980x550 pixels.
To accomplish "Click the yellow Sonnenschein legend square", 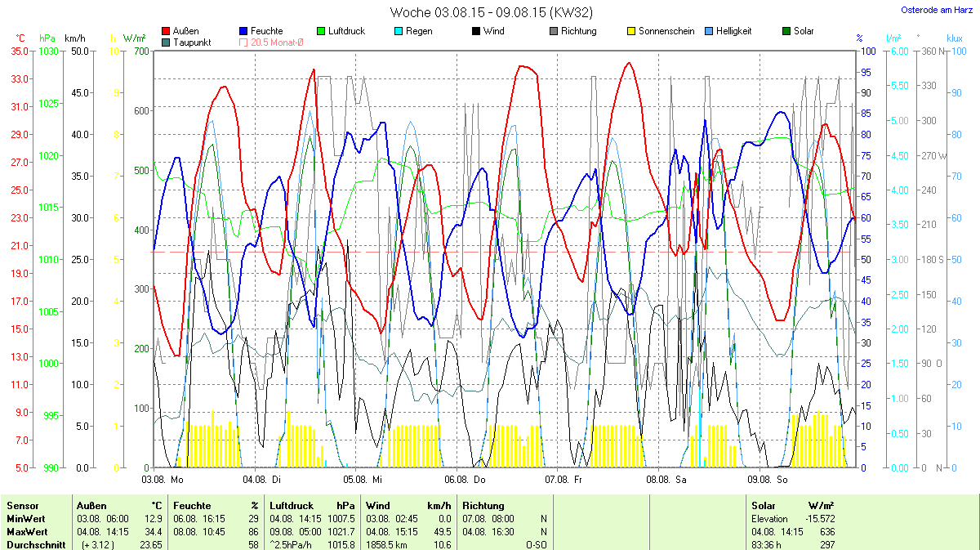I will 631,32.
